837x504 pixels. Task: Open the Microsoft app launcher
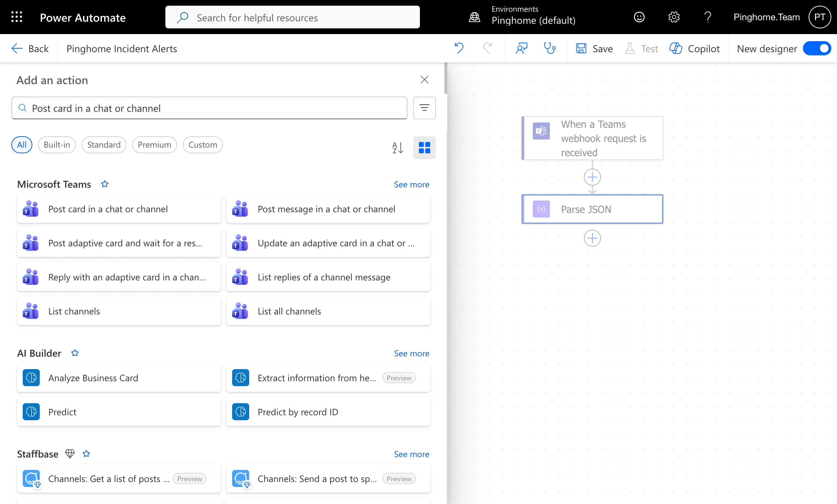coord(16,17)
